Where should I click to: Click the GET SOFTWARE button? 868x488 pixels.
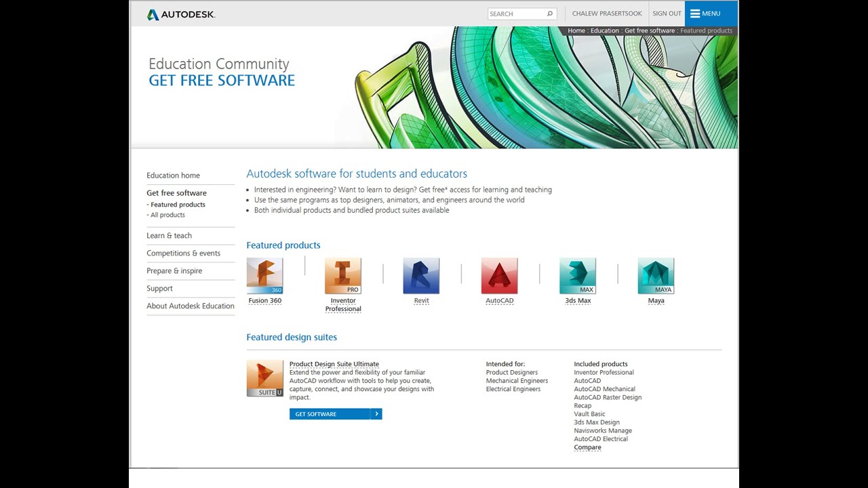point(336,414)
